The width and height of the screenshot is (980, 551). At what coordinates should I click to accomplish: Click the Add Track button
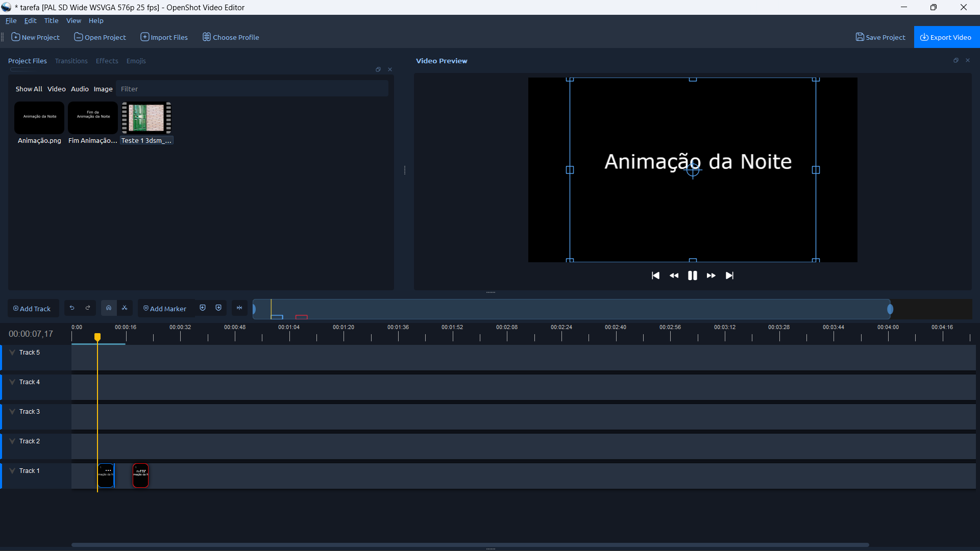tap(32, 309)
